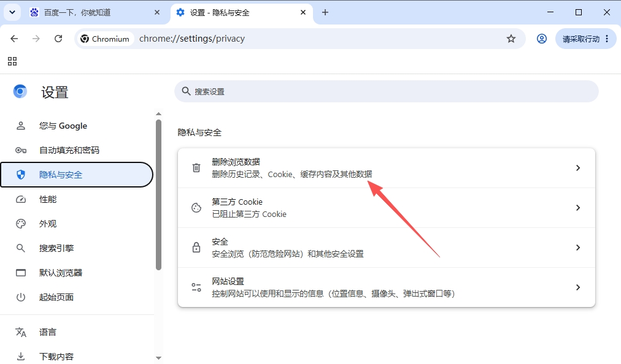
Task: Close the 设置 - 隐私与安全 tab
Action: pos(303,12)
